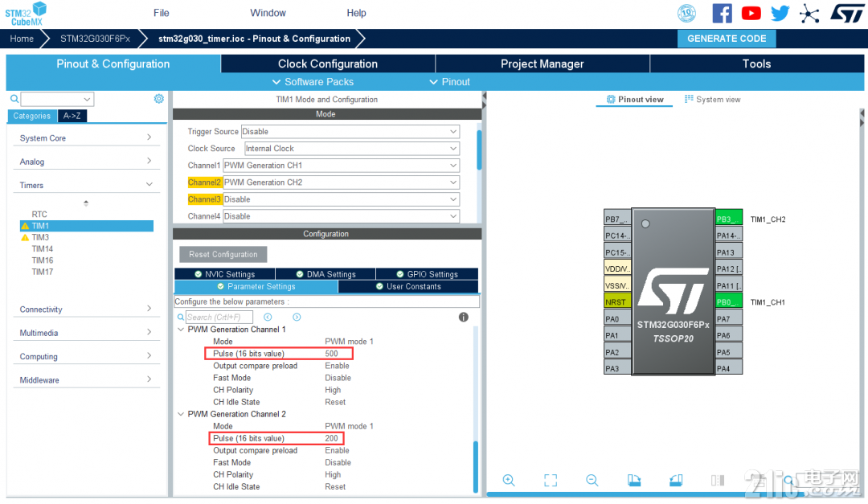Open the User Constants tab
The height and width of the screenshot is (504, 868).
[408, 286]
